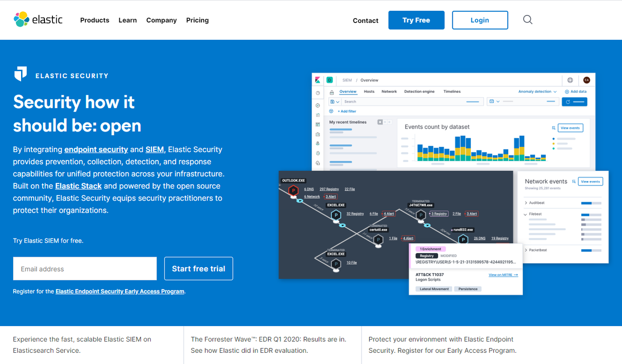Screen dimensions: 622x364
Task: Click the 10 File event link
Action: point(352,263)
